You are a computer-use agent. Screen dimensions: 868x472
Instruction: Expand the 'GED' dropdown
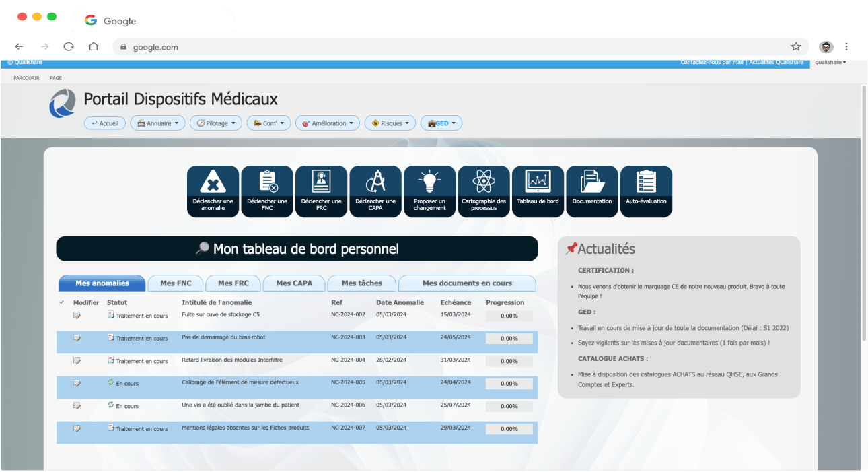pyautogui.click(x=441, y=123)
